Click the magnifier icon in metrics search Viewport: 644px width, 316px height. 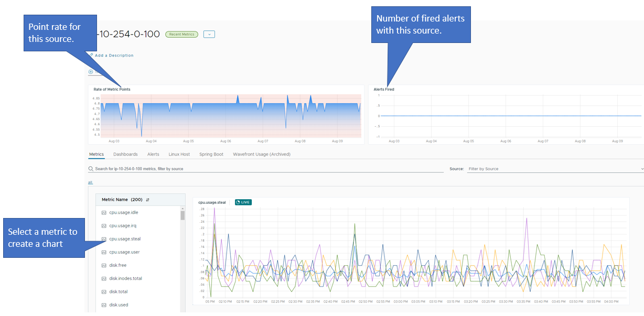coord(91,169)
